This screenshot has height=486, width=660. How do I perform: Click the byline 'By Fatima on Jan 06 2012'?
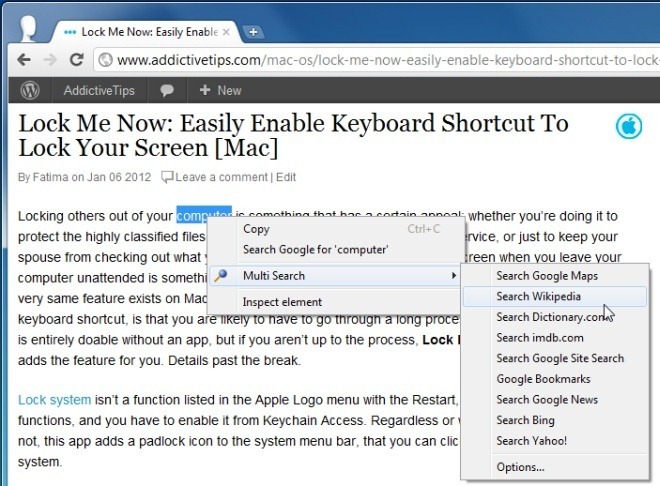[84, 177]
